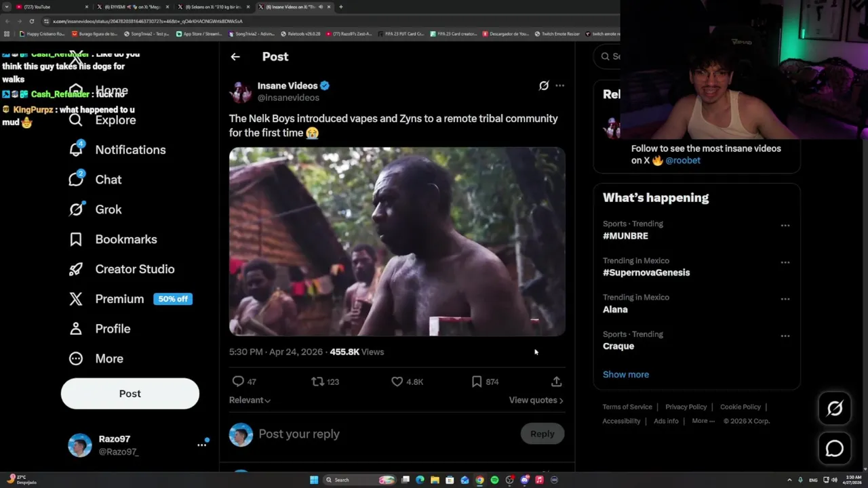Expand the Relevant replies sort dropdown
The width and height of the screenshot is (868, 488).
click(250, 400)
